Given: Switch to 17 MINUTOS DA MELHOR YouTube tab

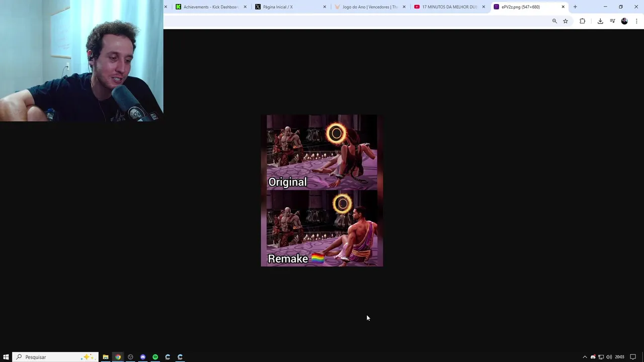Looking at the screenshot, I should [449, 7].
